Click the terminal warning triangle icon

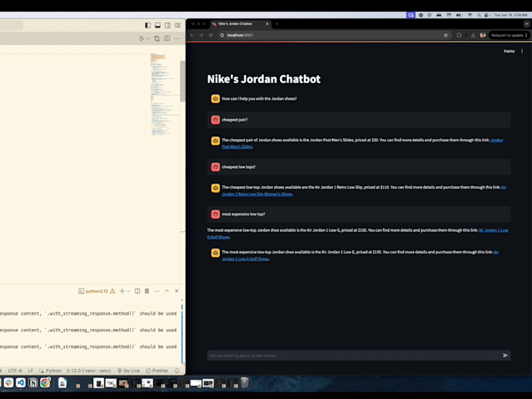[112, 291]
